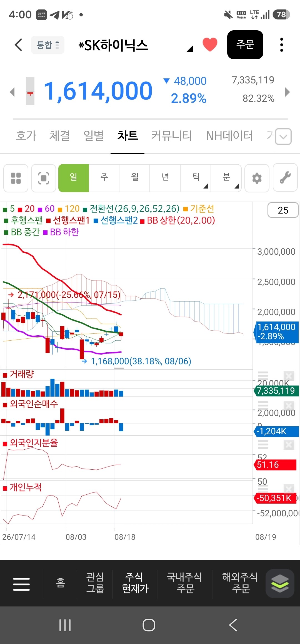The height and width of the screenshot is (644, 300).
Task: Toggle the heart favorite icon
Action: 210,44
